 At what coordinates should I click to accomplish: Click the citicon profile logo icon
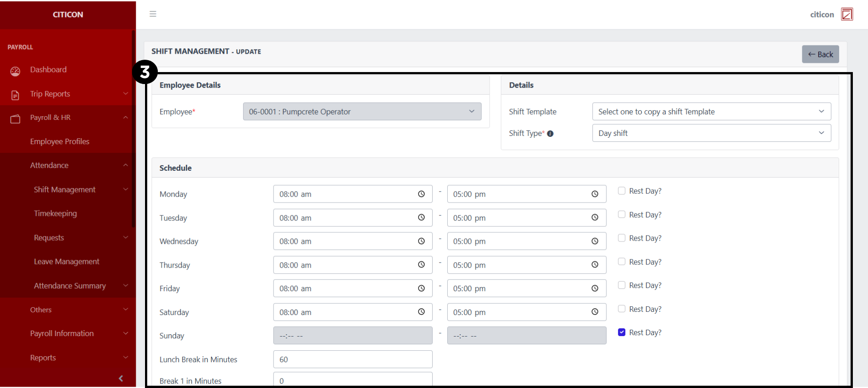846,14
